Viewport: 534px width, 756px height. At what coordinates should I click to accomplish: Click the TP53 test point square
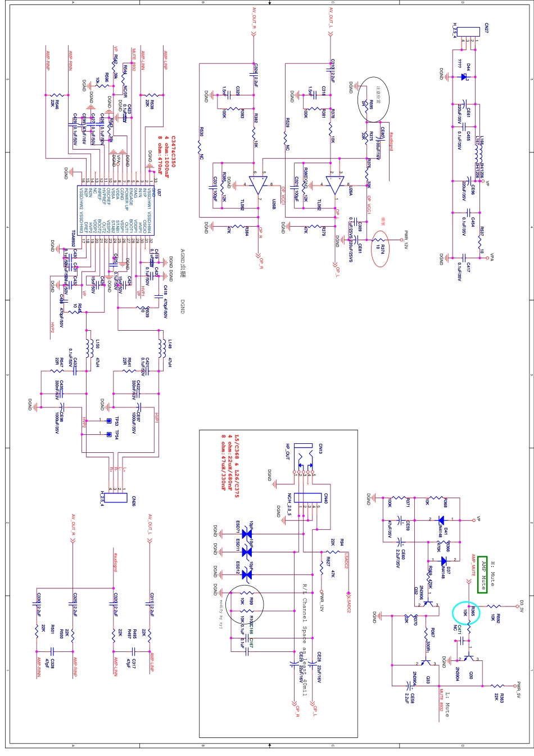tap(108, 420)
